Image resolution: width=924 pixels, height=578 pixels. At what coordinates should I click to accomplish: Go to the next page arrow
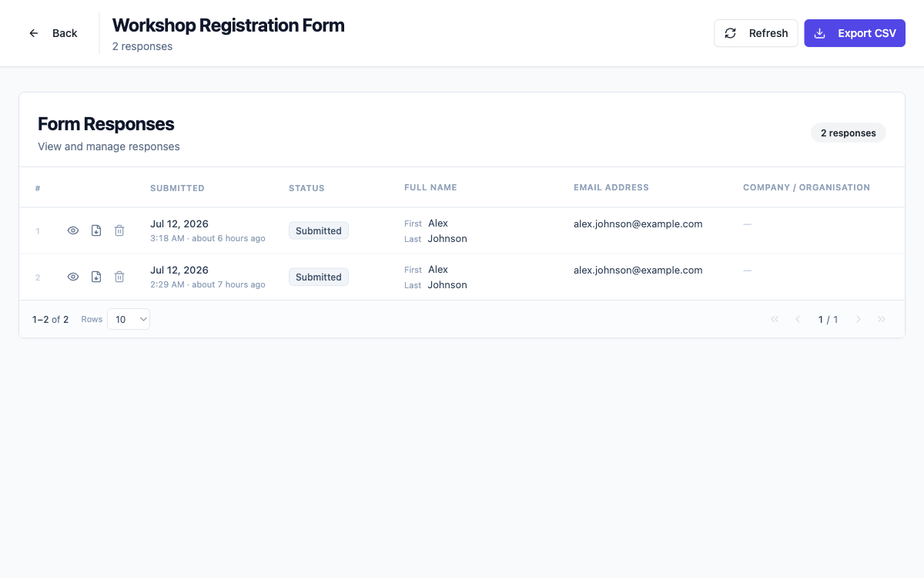pyautogui.click(x=859, y=319)
